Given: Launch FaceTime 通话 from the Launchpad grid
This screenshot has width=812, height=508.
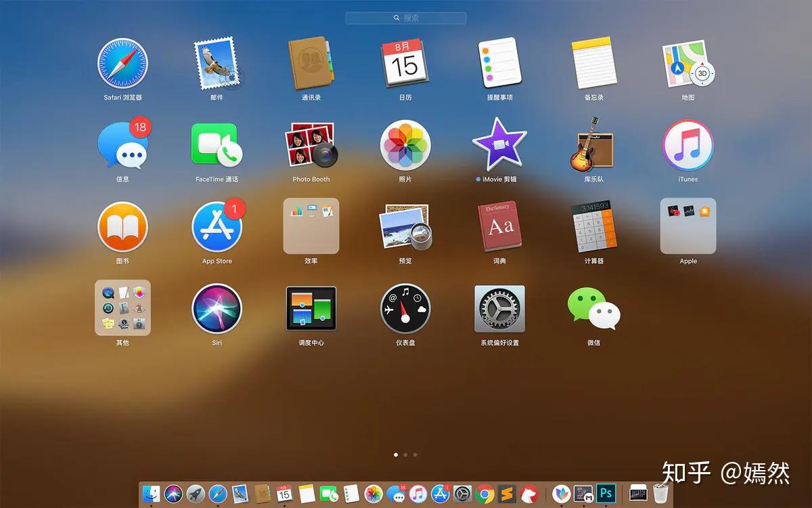Looking at the screenshot, I should coord(217,145).
